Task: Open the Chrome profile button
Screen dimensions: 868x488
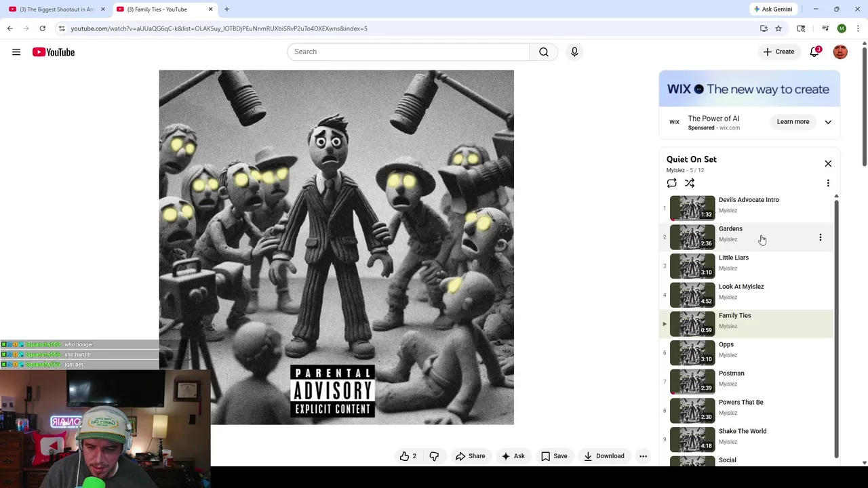Action: coord(842,28)
